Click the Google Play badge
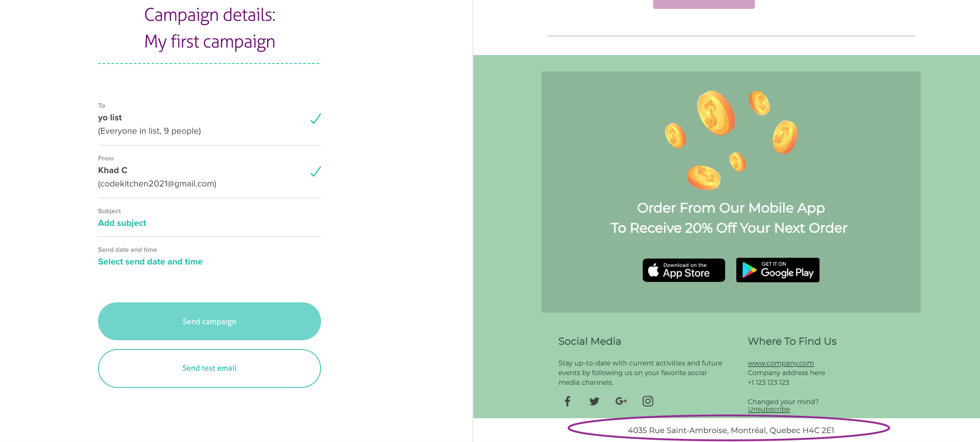 [777, 270]
